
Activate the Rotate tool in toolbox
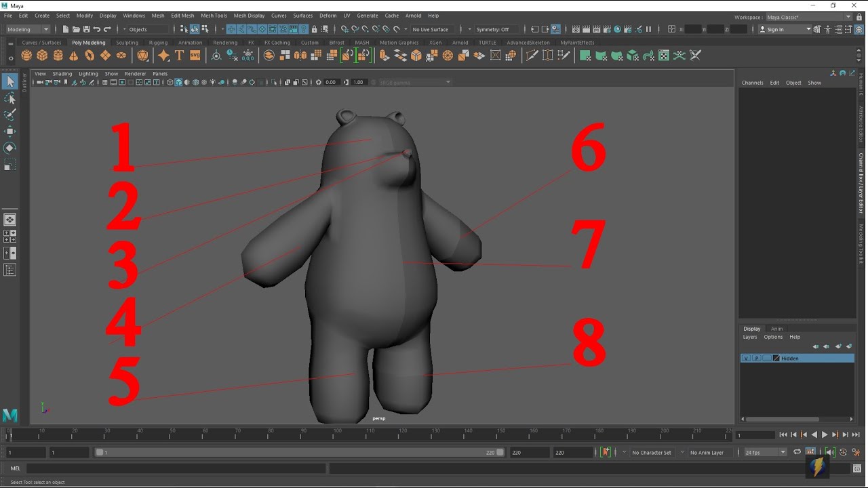point(9,148)
